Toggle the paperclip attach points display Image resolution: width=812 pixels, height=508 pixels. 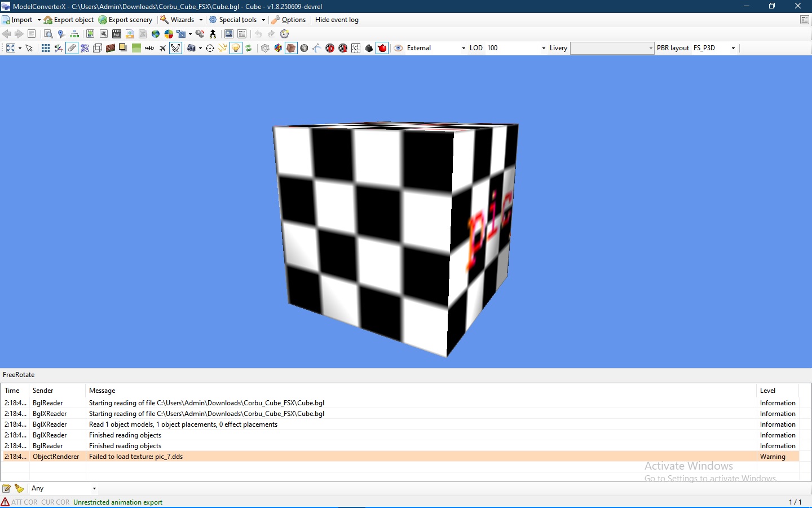point(72,48)
